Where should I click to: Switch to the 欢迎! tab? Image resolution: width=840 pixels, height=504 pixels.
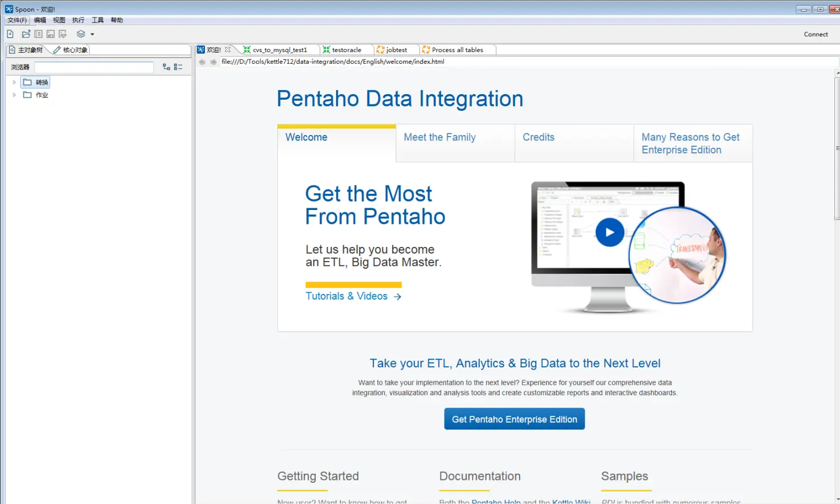pyautogui.click(x=213, y=50)
